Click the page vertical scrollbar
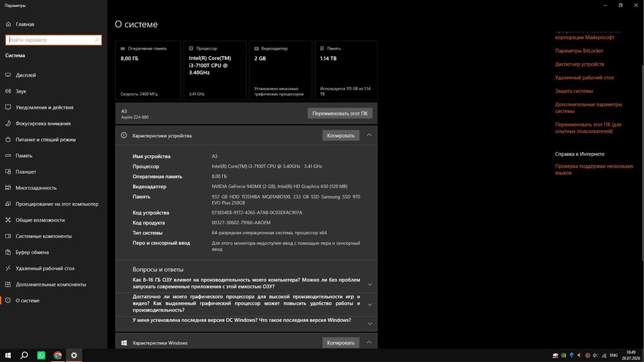Image resolution: width=644 pixels, height=362 pixels. [x=642, y=162]
